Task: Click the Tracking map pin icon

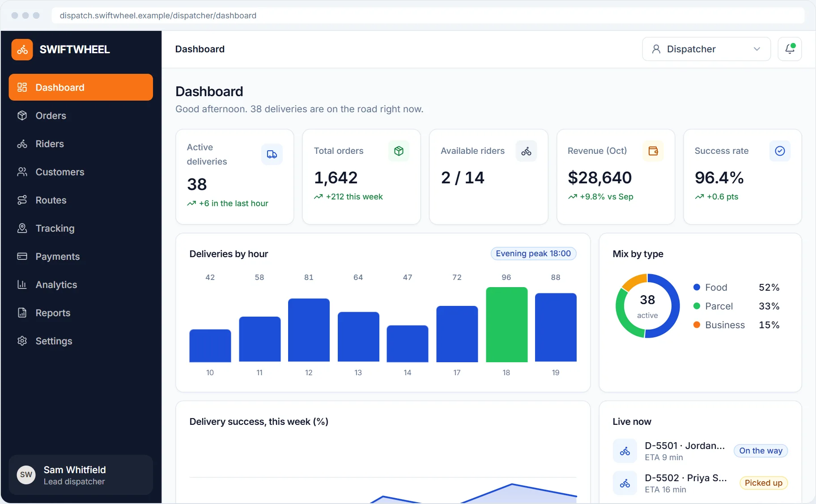Action: pos(22,228)
